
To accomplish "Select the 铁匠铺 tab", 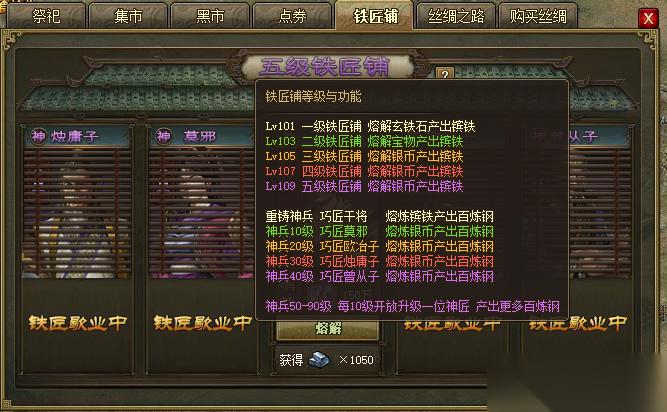I will coord(375,16).
